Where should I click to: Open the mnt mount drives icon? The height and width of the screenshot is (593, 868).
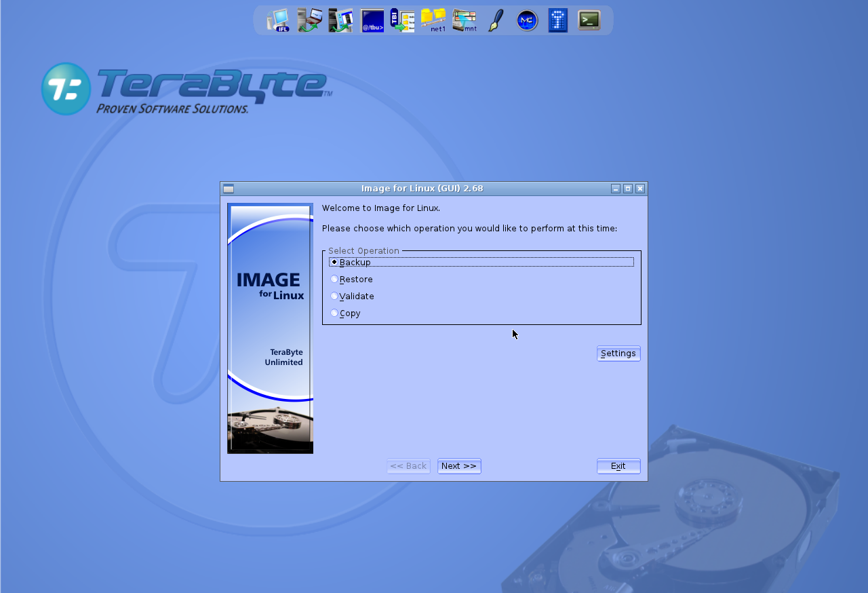coord(465,20)
